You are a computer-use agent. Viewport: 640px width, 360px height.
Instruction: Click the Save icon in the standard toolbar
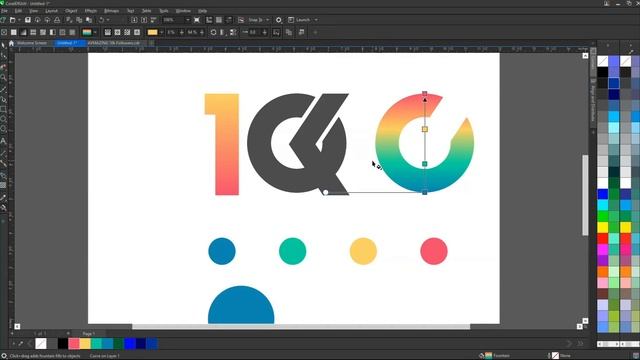pyautogui.click(x=28, y=20)
